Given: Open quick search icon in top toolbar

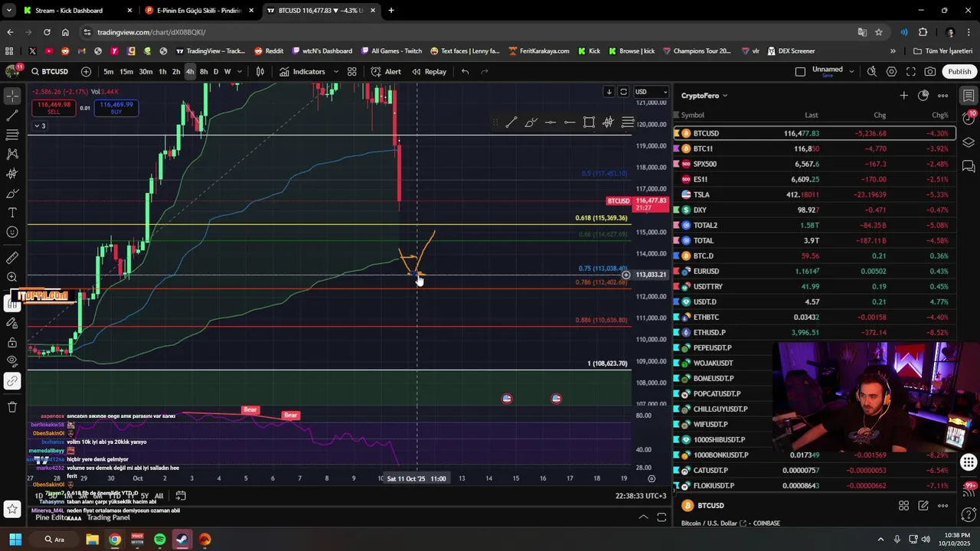Looking at the screenshot, I should [x=872, y=71].
